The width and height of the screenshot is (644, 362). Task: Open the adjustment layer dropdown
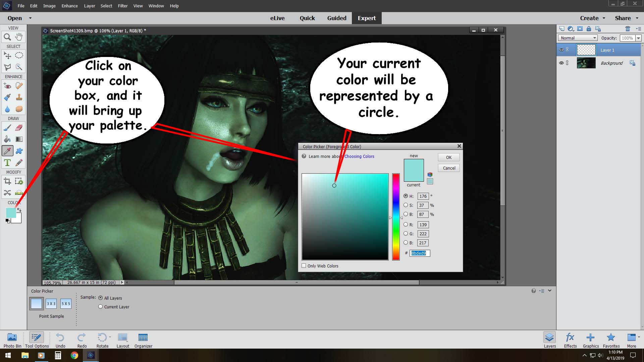(571, 29)
